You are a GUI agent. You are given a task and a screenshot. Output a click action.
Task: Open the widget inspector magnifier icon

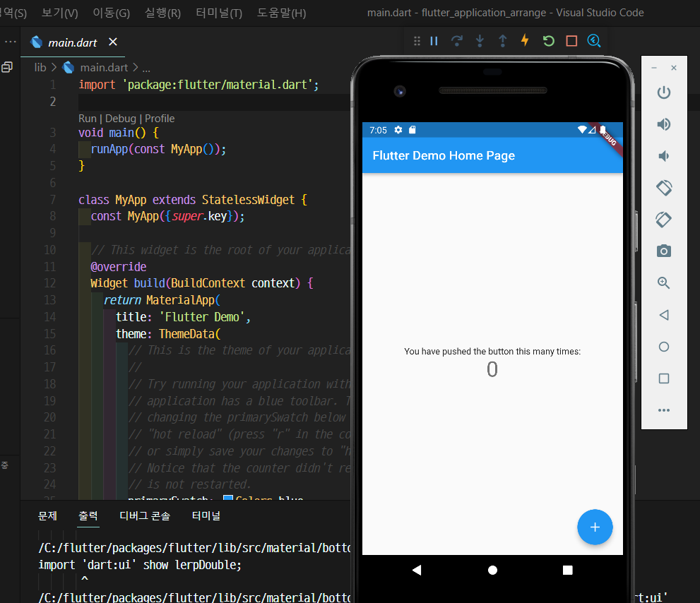point(594,41)
